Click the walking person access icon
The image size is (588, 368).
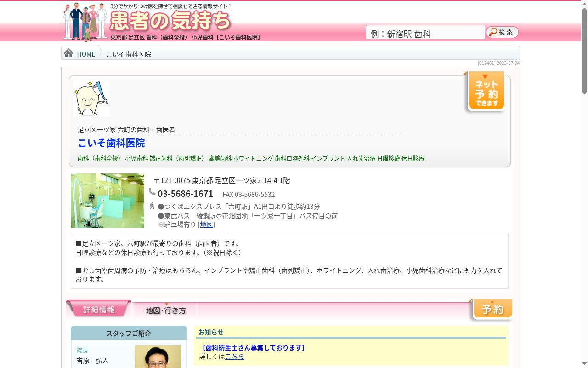pyautogui.click(x=152, y=206)
